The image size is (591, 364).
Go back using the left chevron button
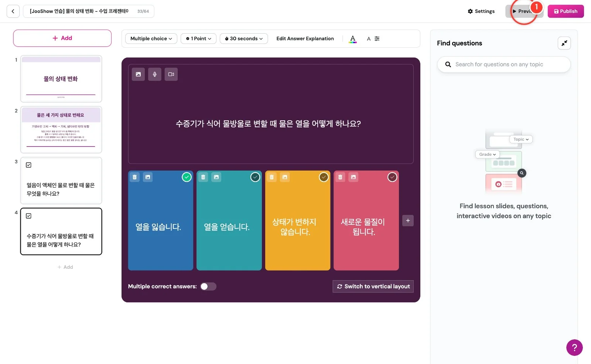13,11
